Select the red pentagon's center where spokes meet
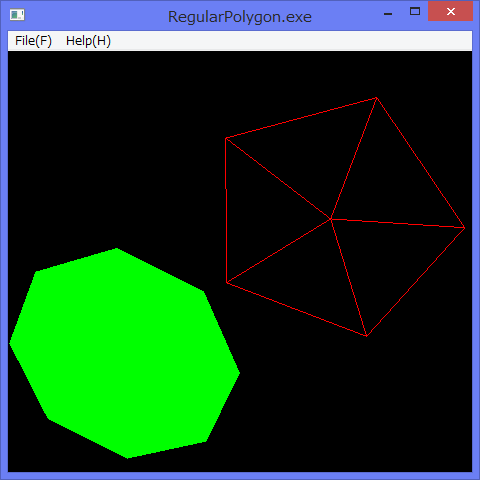The height and width of the screenshot is (480, 480). 331,219
